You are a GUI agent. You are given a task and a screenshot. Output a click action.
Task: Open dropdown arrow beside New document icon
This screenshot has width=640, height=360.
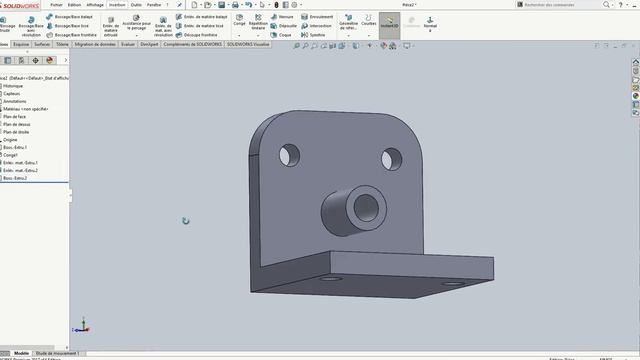point(201,5)
